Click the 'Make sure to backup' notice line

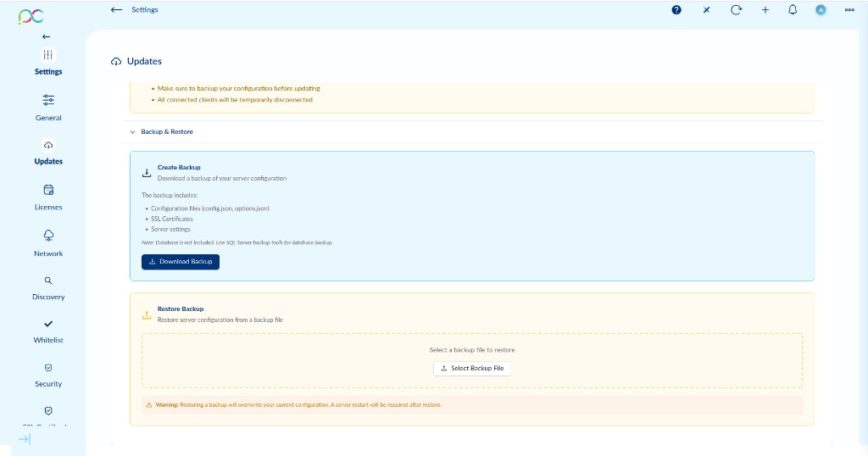[238, 88]
